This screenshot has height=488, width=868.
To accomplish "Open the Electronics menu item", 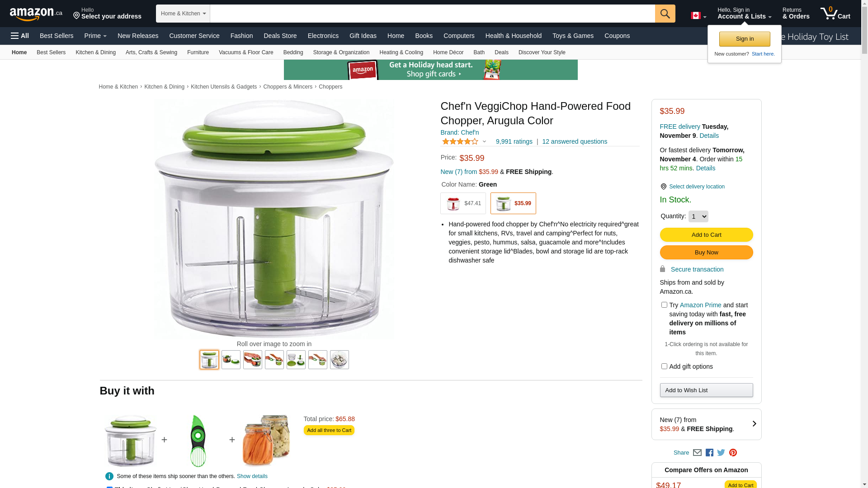I will point(323,36).
